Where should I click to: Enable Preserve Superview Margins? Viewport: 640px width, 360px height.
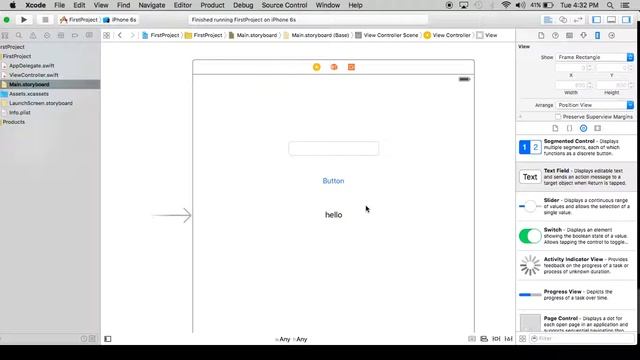click(558, 117)
